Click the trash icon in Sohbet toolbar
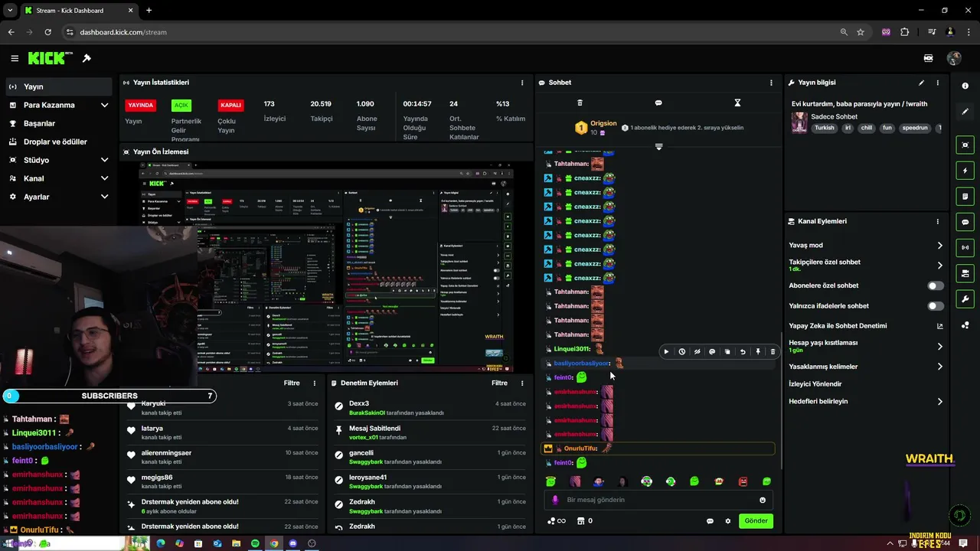980x551 pixels. (580, 103)
